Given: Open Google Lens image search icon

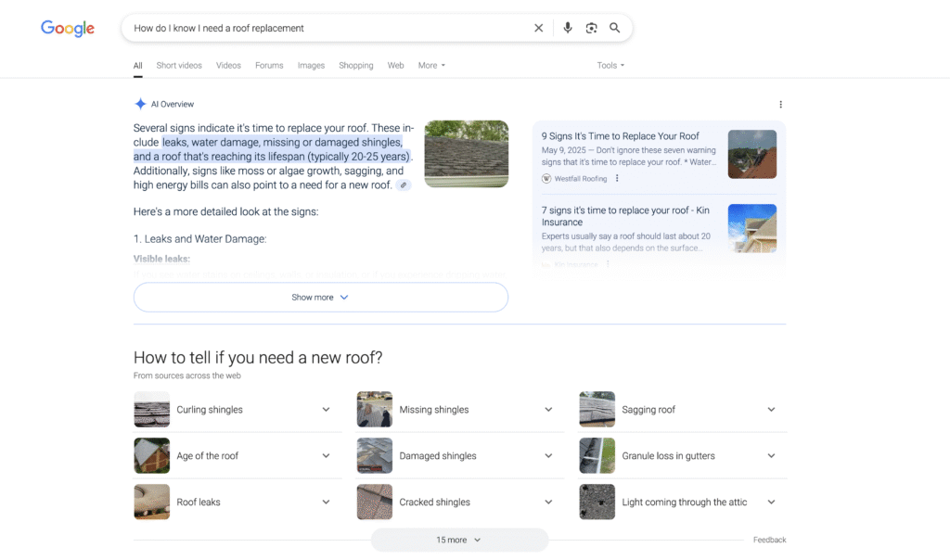Looking at the screenshot, I should (591, 28).
